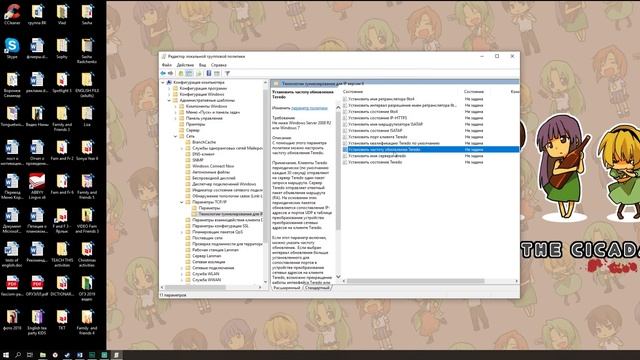Screen dimensions: 640x360
Task: Open Task View on the taskbar
Action: tap(30, 355)
